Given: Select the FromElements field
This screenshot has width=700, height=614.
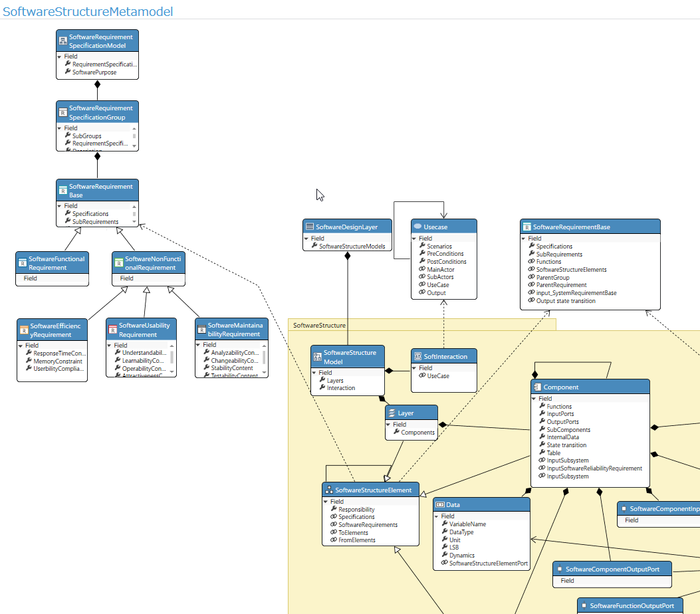Looking at the screenshot, I should point(357,540).
